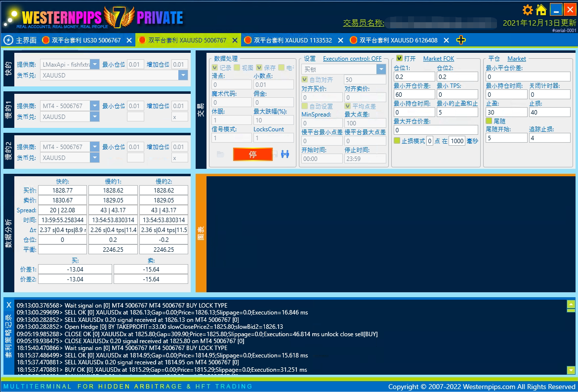The width and height of the screenshot is (578, 392).
Task: Close the log panel with the X icon
Action: pyautogui.click(x=9, y=305)
